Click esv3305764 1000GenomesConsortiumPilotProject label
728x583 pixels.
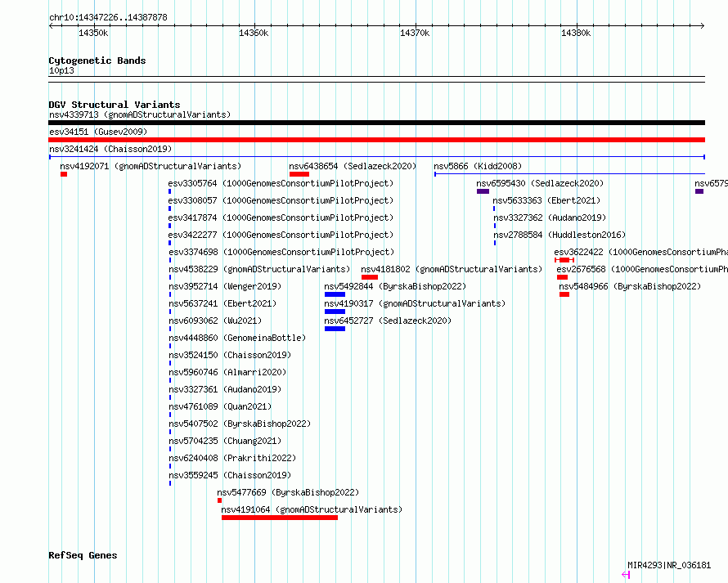click(281, 183)
